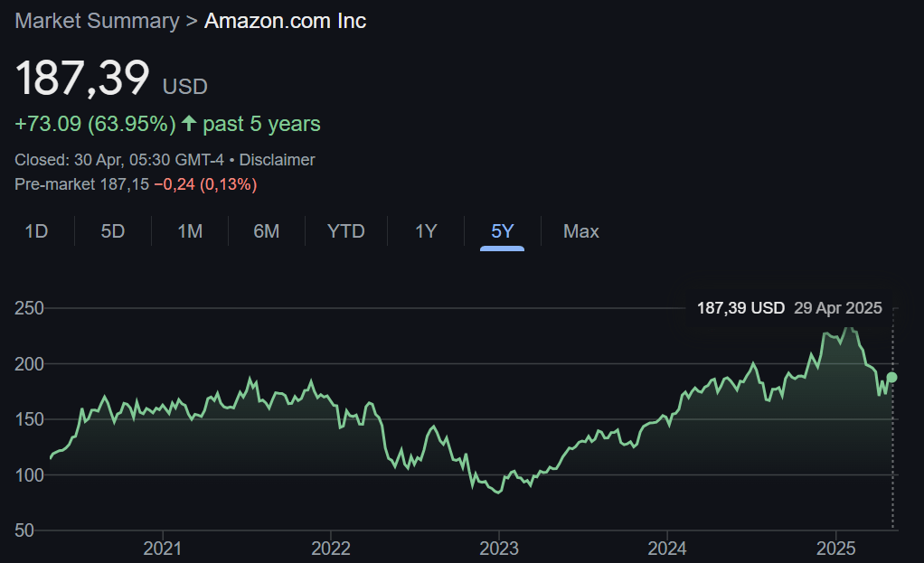Click the 2023 axis label on chart
The height and width of the screenshot is (563, 924).
click(x=501, y=549)
